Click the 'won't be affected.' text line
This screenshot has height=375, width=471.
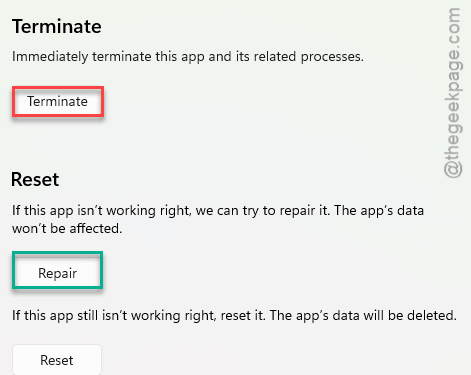pos(67,229)
